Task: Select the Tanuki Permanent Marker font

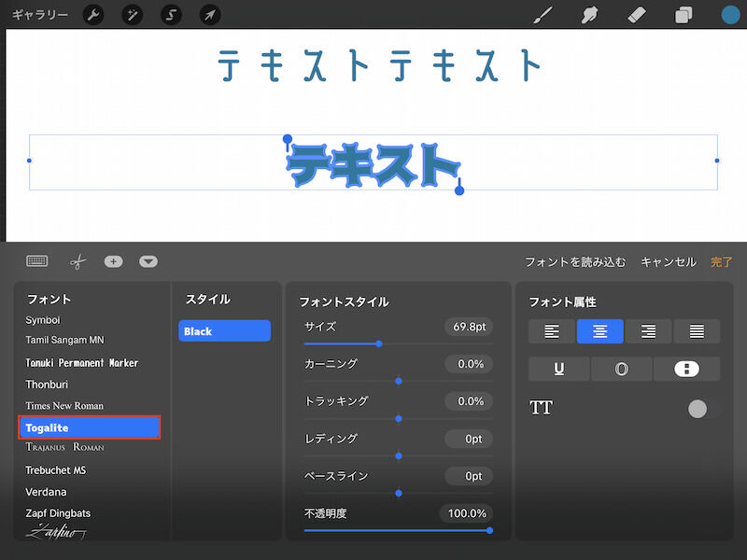Action: (81, 363)
